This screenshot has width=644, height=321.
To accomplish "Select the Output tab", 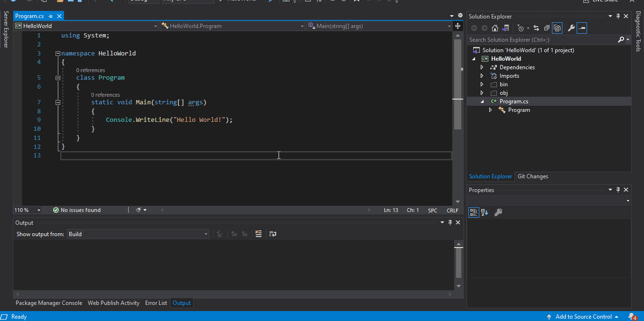I will point(182,303).
